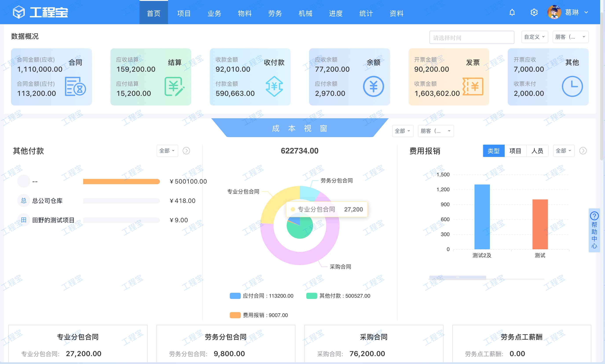Open the settings gear
The height and width of the screenshot is (364, 605).
[534, 12]
